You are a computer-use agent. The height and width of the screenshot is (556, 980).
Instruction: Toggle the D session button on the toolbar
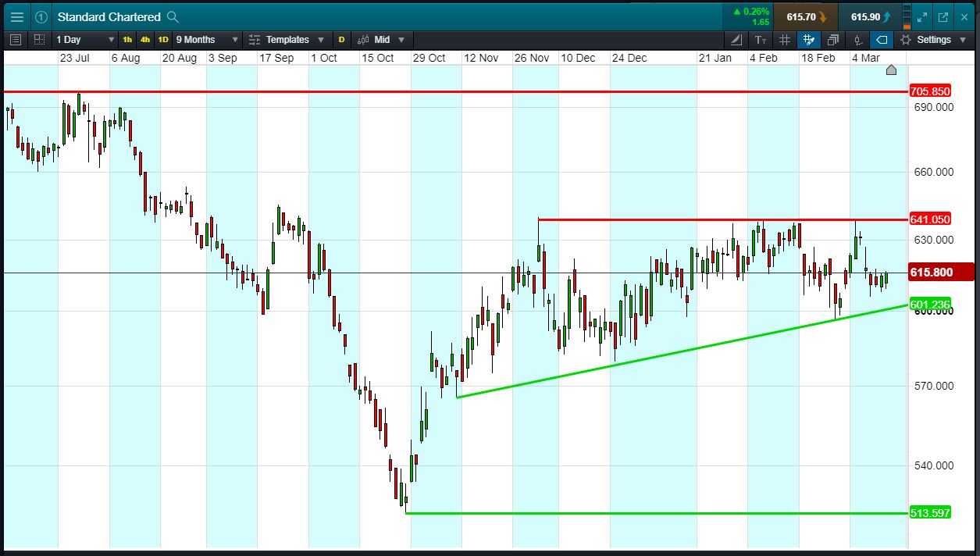coord(341,39)
